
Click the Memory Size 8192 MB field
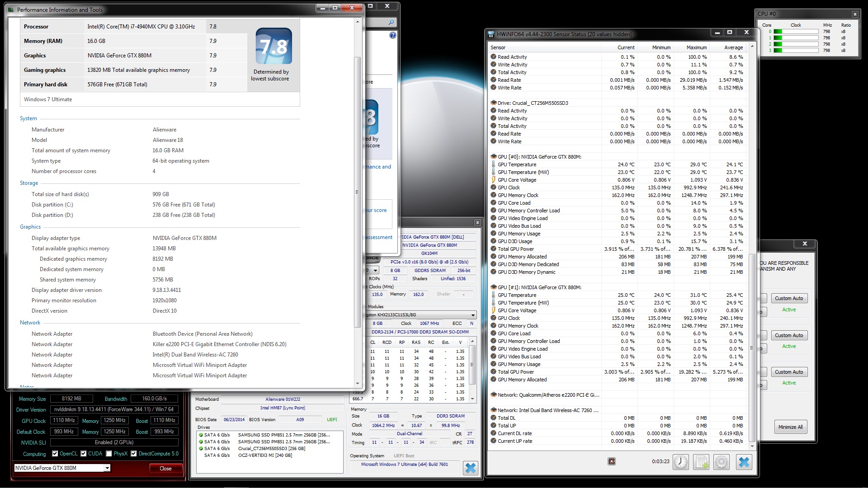(71, 399)
